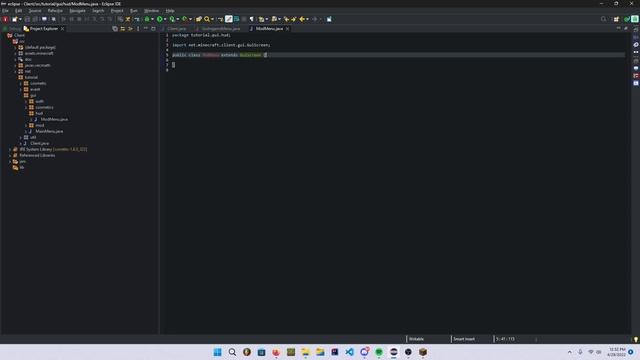Expand the assets.minecraft package

[x=16, y=53]
